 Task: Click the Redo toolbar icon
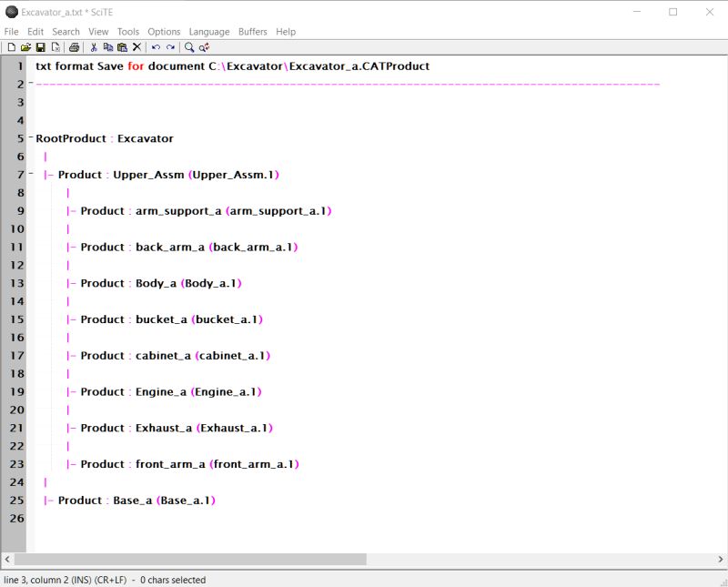click(x=170, y=47)
